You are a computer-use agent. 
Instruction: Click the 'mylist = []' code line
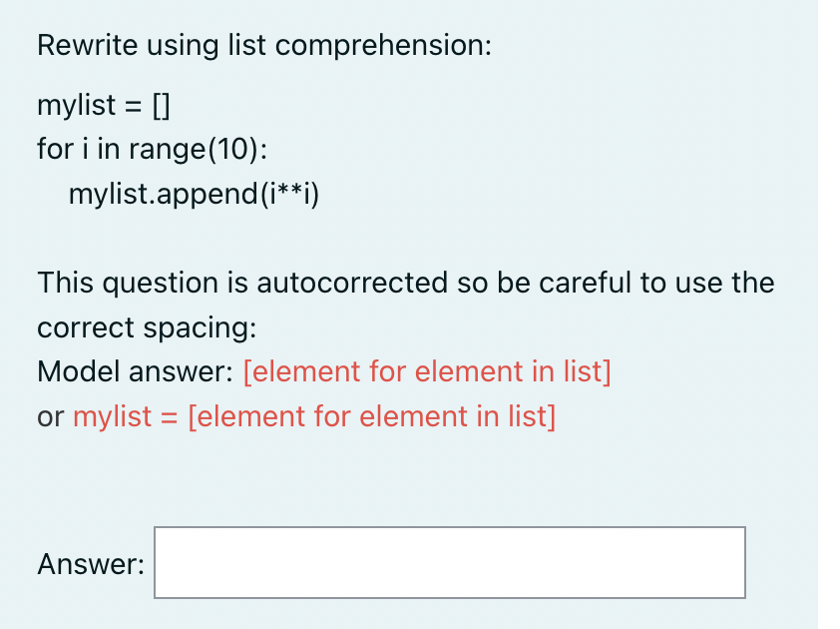pyautogui.click(x=104, y=105)
